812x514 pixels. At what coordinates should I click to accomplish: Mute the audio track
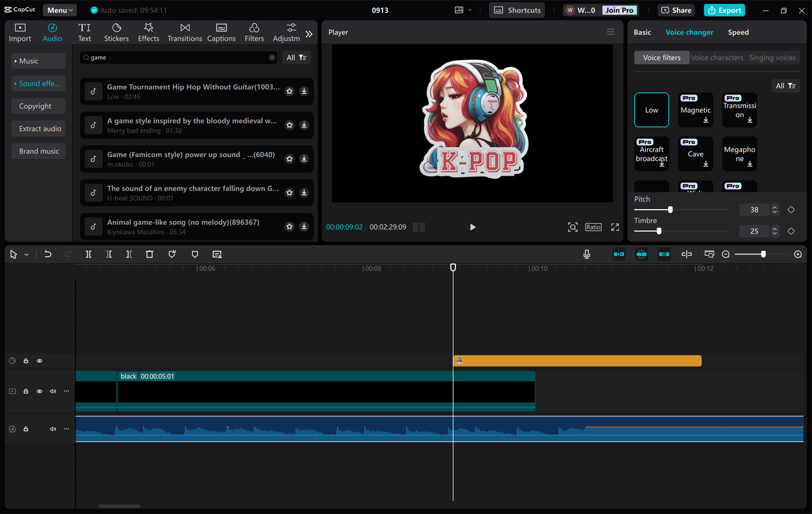pos(53,428)
